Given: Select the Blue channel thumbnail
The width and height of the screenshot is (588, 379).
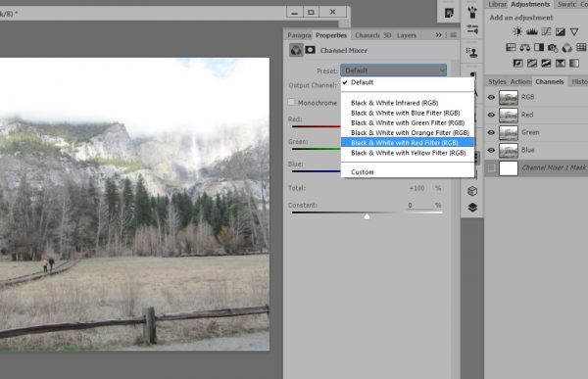Looking at the screenshot, I should [x=508, y=150].
